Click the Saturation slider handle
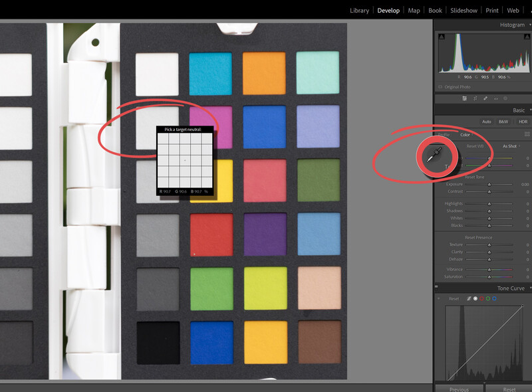532x392 pixels. coord(489,276)
